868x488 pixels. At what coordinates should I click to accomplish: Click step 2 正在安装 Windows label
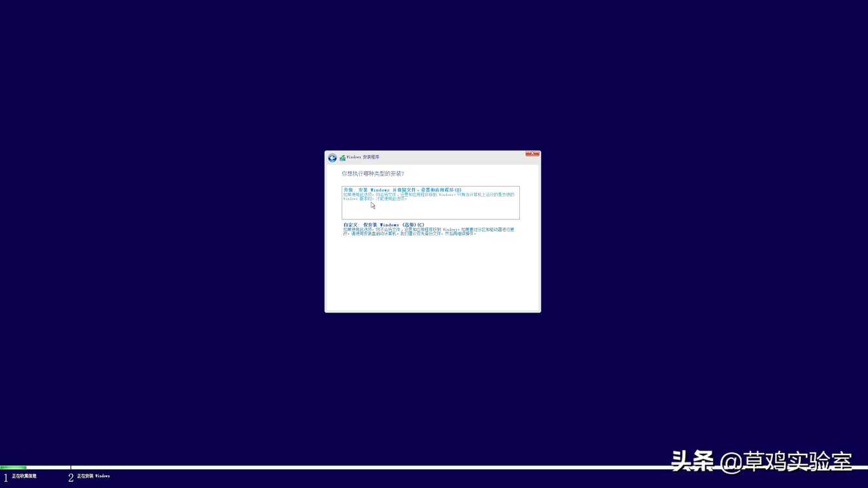pyautogui.click(x=94, y=476)
